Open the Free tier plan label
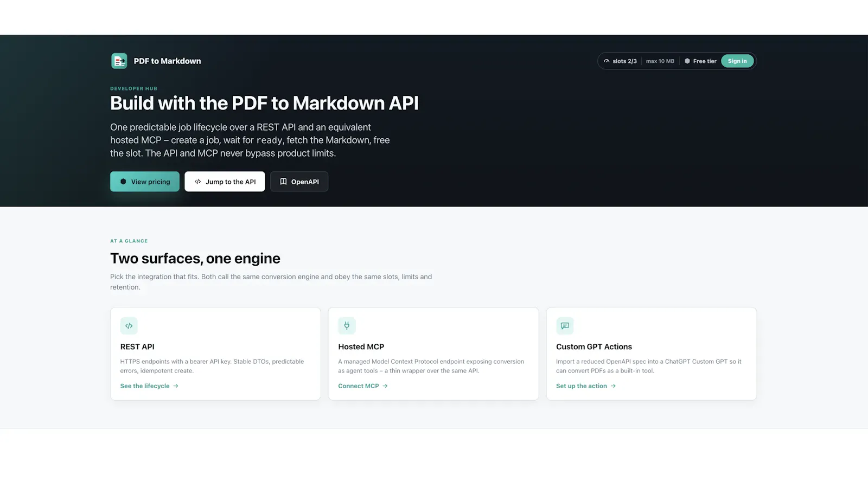 [705, 61]
